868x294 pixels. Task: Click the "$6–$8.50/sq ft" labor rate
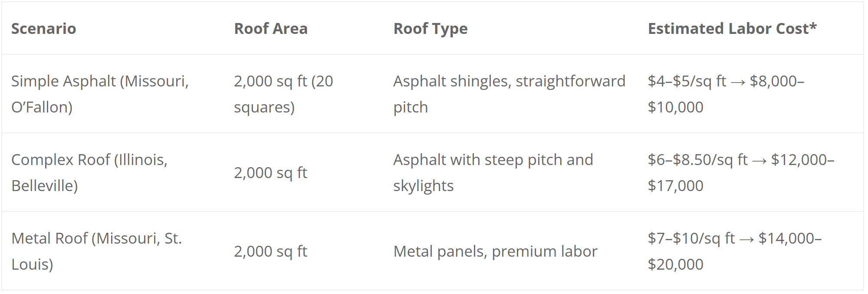pyautogui.click(x=697, y=160)
